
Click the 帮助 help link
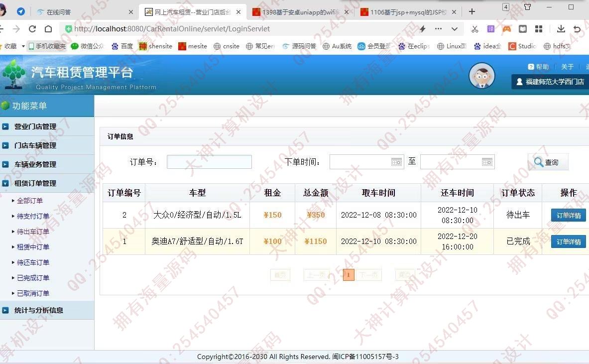(539, 67)
